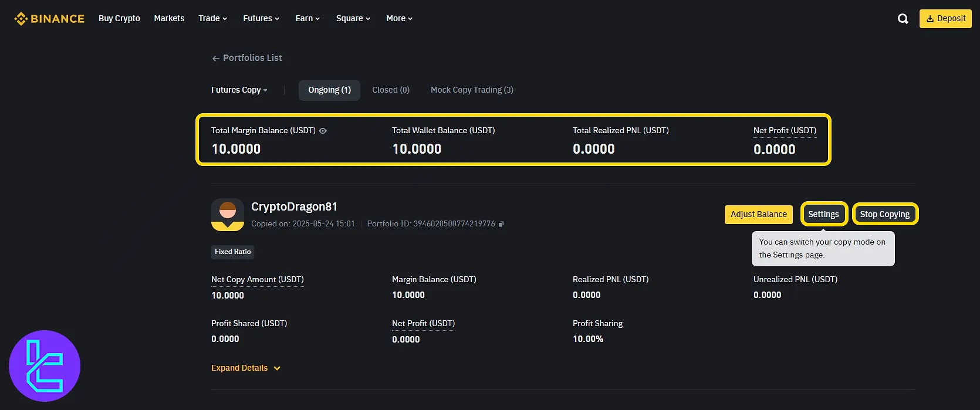The width and height of the screenshot is (980, 410).
Task: Toggle balance visibility eye icon
Action: [323, 131]
